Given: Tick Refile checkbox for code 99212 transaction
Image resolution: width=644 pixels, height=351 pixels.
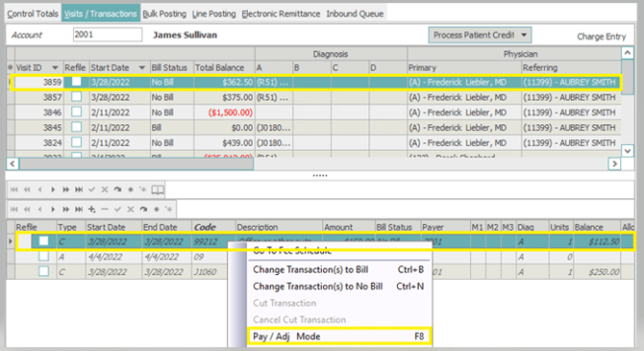Looking at the screenshot, I should coord(43,240).
